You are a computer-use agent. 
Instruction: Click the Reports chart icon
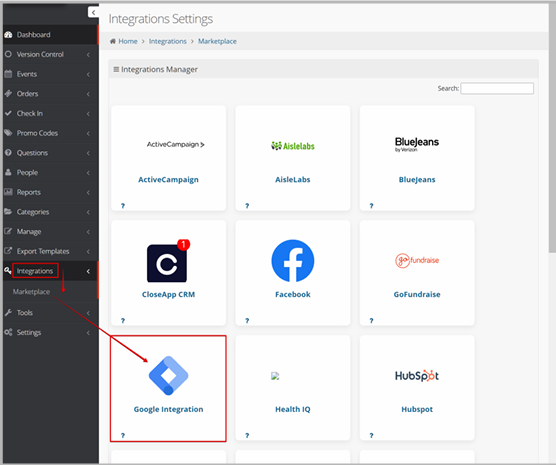8,192
